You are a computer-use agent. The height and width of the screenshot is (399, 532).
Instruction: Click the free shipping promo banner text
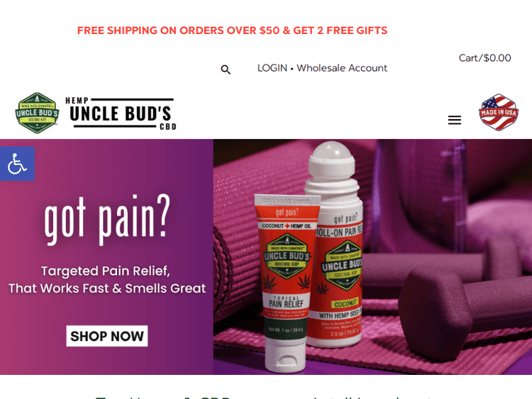[x=232, y=30]
